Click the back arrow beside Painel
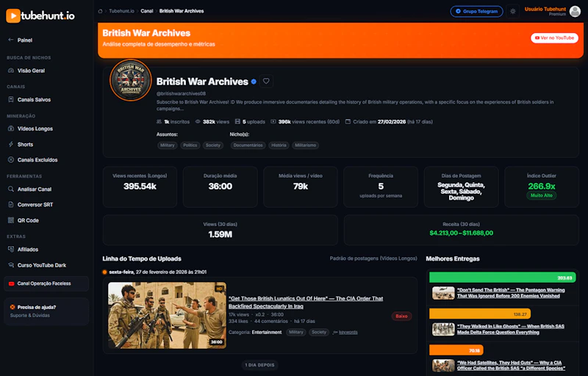The image size is (588, 376). tap(11, 40)
